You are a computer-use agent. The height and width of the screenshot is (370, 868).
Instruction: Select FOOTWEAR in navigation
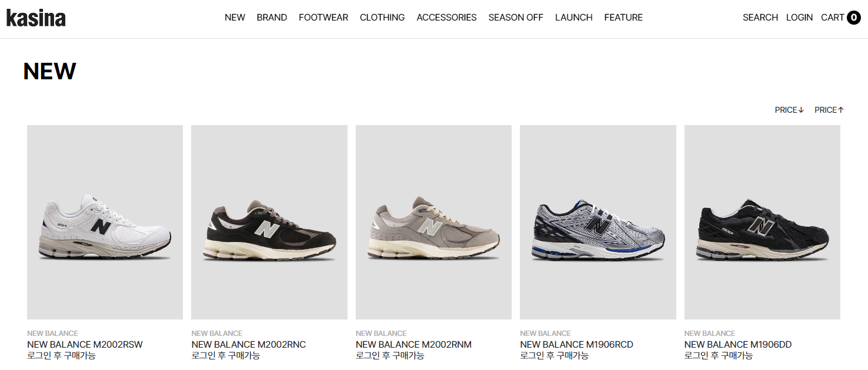(x=323, y=18)
